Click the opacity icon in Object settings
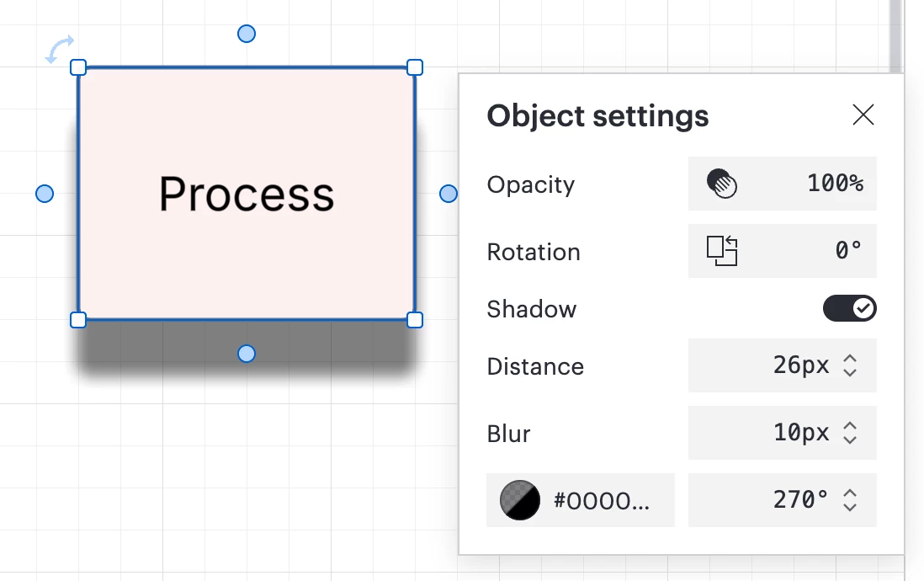 [722, 184]
